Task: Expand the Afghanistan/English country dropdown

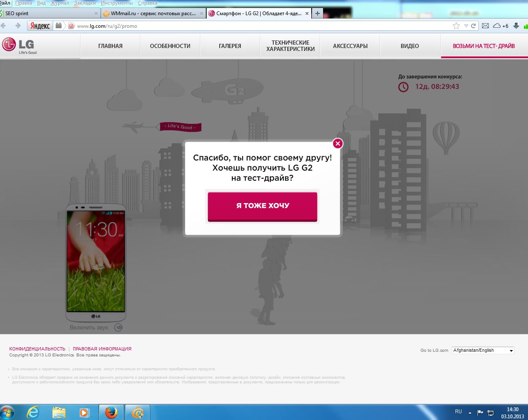Action: (x=483, y=350)
